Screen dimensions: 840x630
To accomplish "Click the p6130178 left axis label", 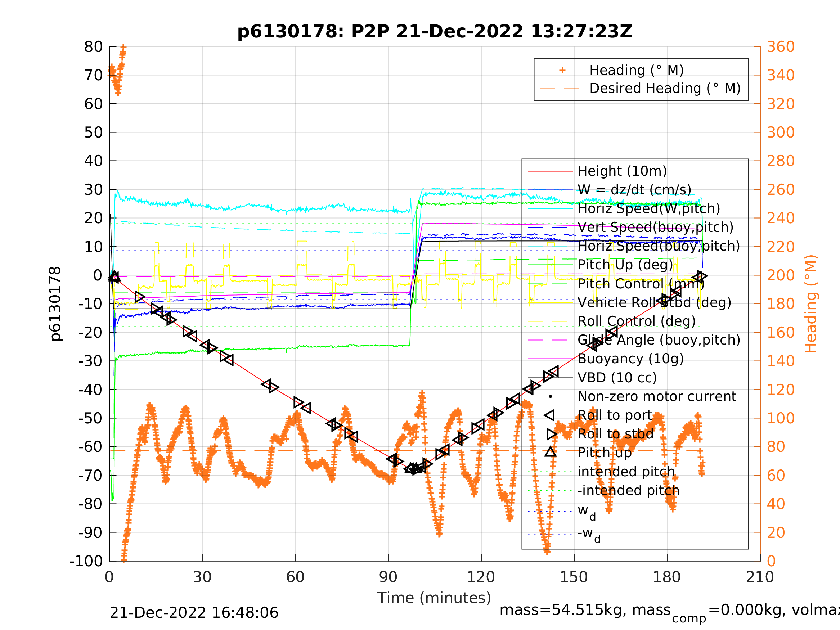I will click(56, 304).
